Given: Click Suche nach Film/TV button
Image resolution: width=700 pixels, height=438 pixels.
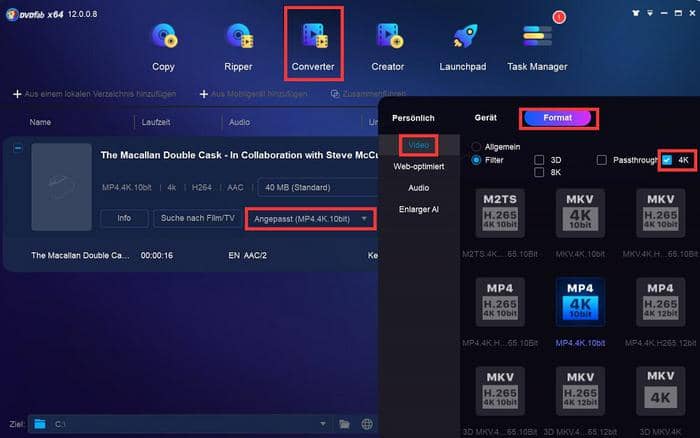Looking at the screenshot, I should point(198,218).
